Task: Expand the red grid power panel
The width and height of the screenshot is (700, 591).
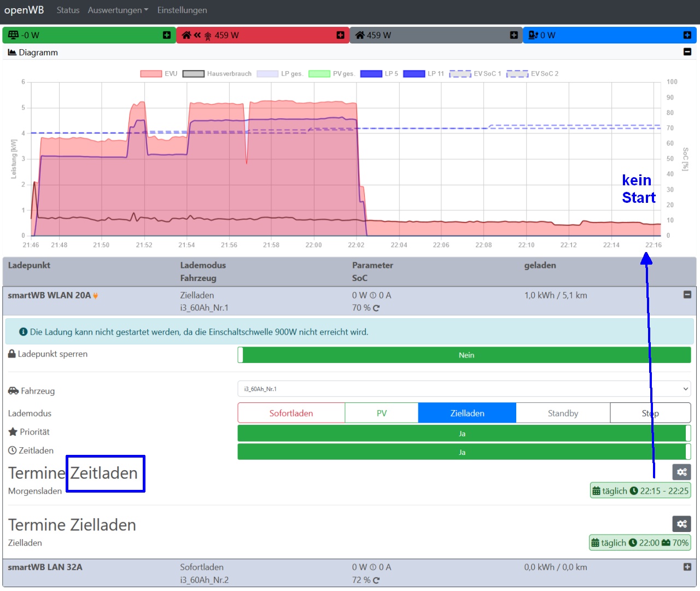Action: 340,35
